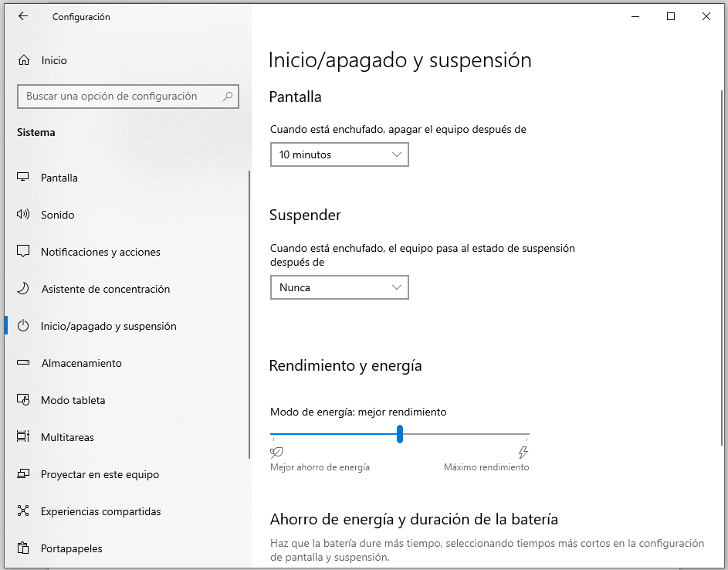Click the Experiencias compartidas icon
Image resolution: width=728 pixels, height=570 pixels.
click(x=22, y=511)
